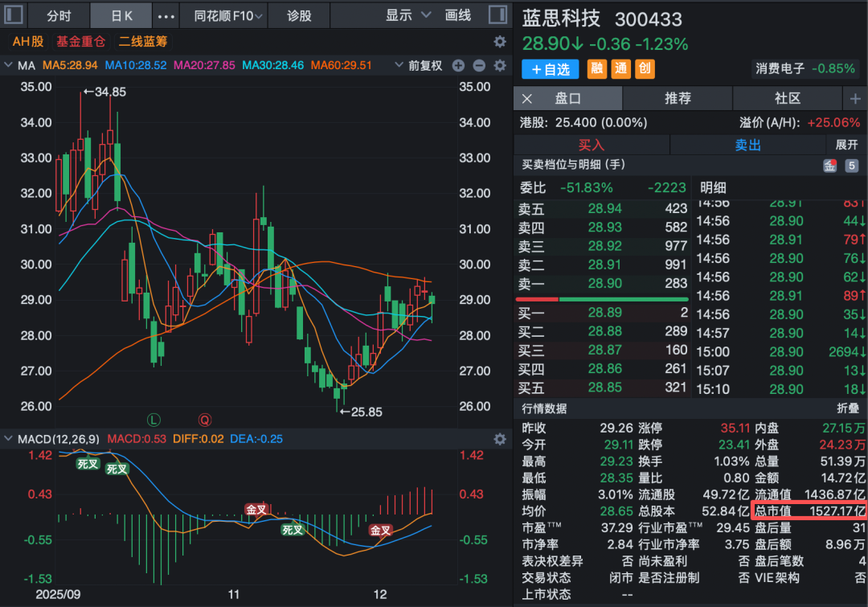868x607 pixels.
Task: Open MA indicator settings gear
Action: click(500, 66)
